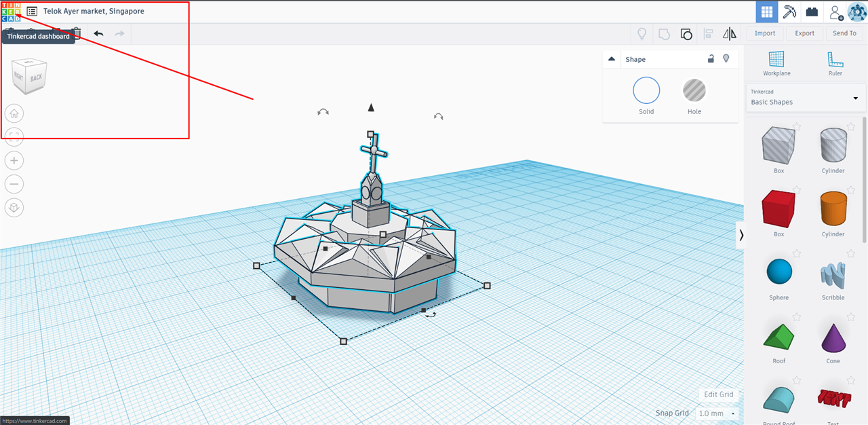Open the user profile avatar

(x=857, y=12)
